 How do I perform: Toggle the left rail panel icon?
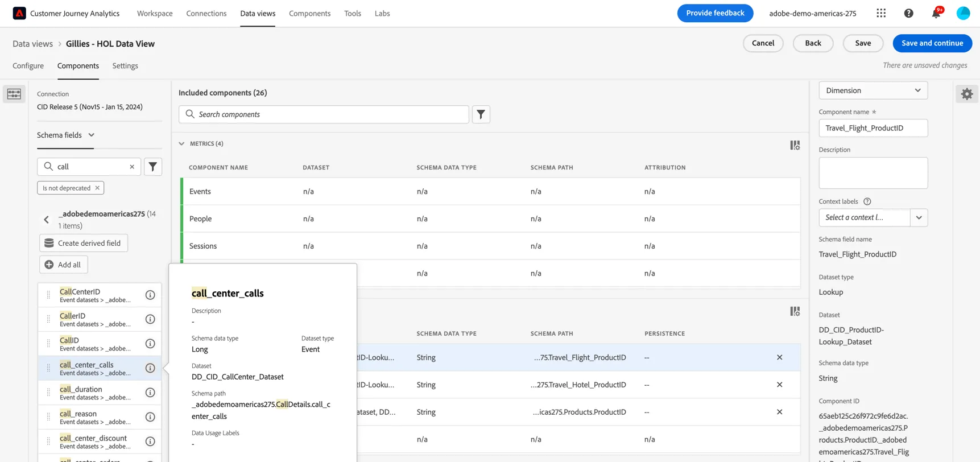[14, 94]
